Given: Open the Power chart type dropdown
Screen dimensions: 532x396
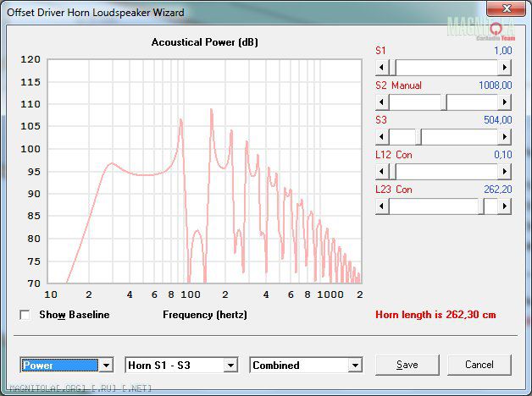Looking at the screenshot, I should tap(106, 366).
